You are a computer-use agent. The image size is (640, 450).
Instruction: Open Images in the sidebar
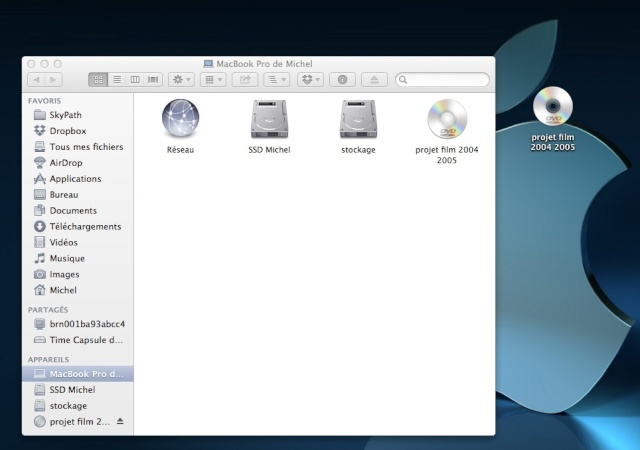[x=78, y=274]
